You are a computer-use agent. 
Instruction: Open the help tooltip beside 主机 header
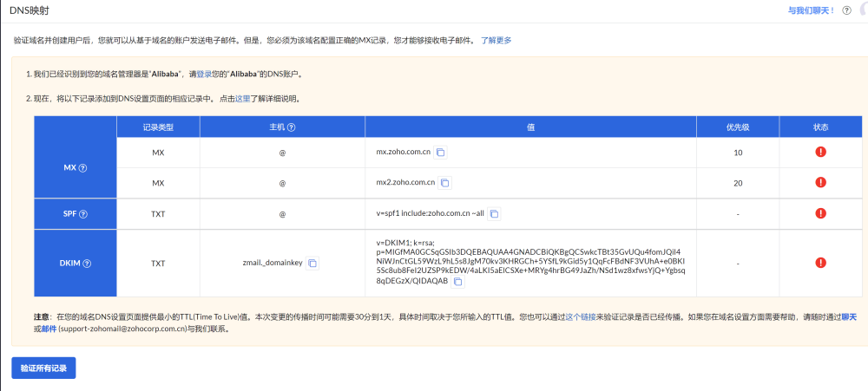pyautogui.click(x=291, y=127)
